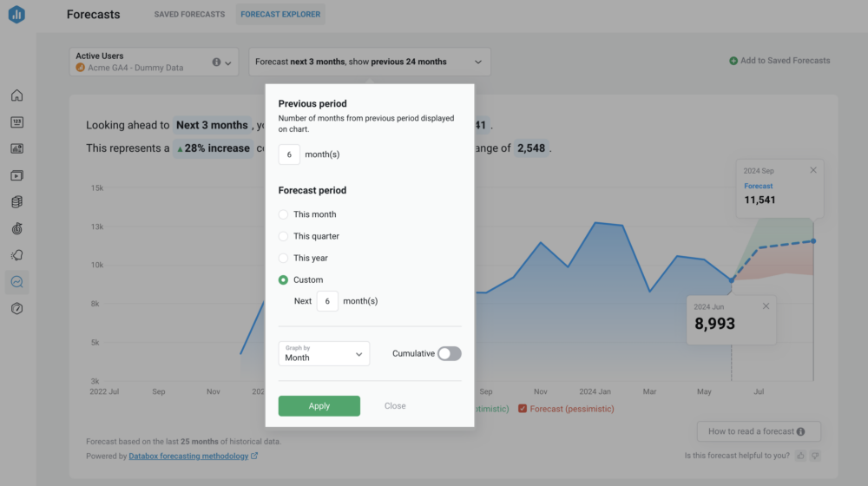Close the 2024 Sep forecast tooltip
The width and height of the screenshot is (868, 486).
click(813, 170)
